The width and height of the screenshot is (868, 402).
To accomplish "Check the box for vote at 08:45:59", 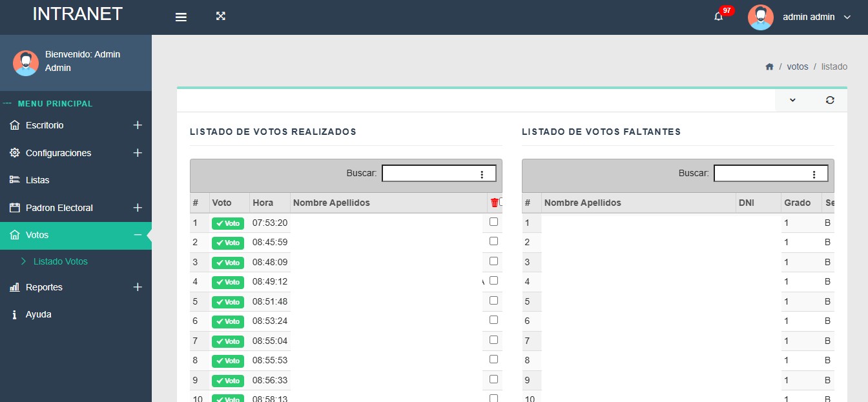I will pos(493,241).
